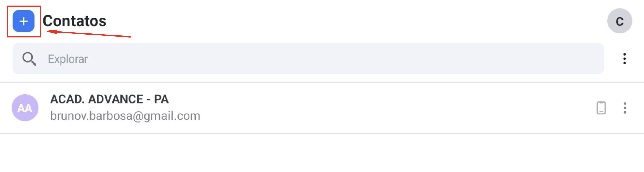Open the three-dot menu beside the search bar
Image resolution: width=644 pixels, height=172 pixels.
[x=624, y=59]
